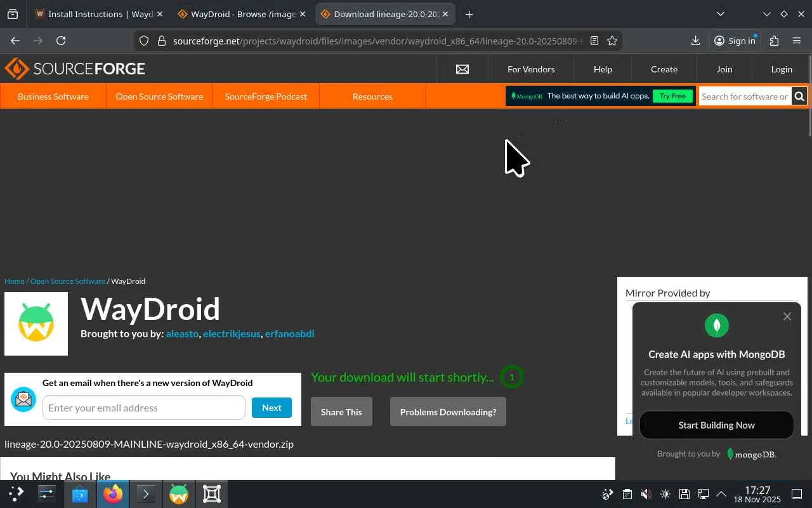
Task: Focus the email address input field
Action: (x=144, y=408)
